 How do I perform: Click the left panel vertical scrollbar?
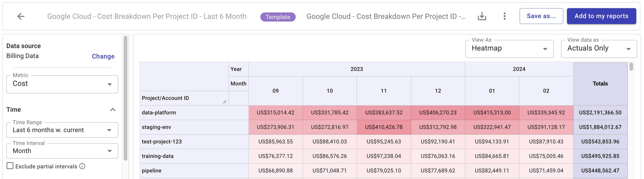point(126,98)
